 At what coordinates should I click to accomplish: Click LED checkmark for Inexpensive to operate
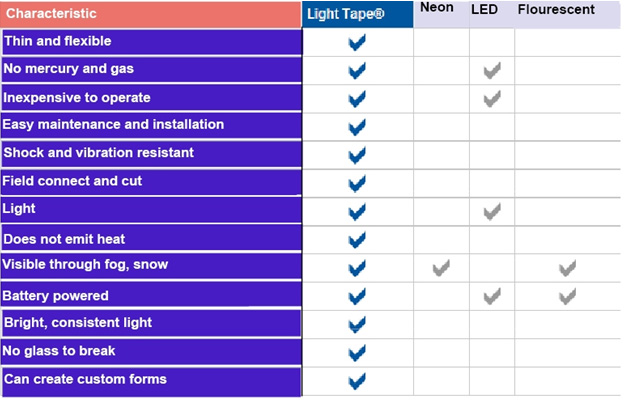(x=491, y=98)
